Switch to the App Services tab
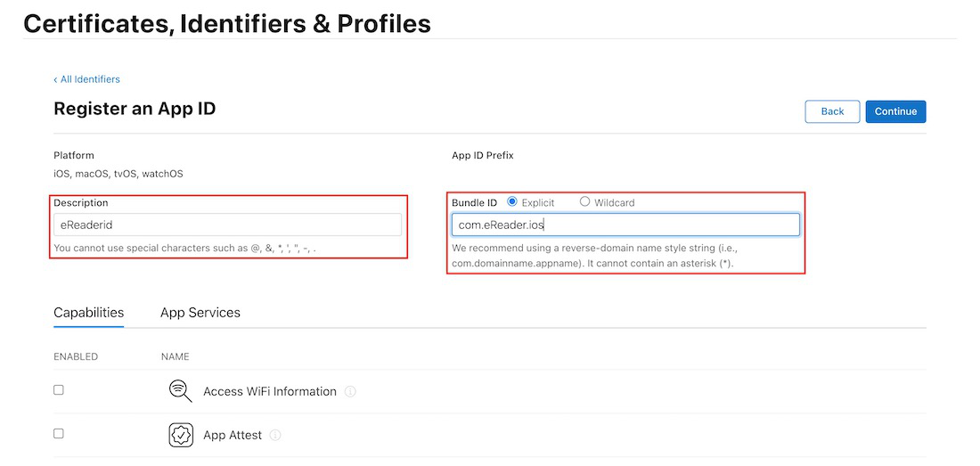The width and height of the screenshot is (980, 466). [200, 313]
